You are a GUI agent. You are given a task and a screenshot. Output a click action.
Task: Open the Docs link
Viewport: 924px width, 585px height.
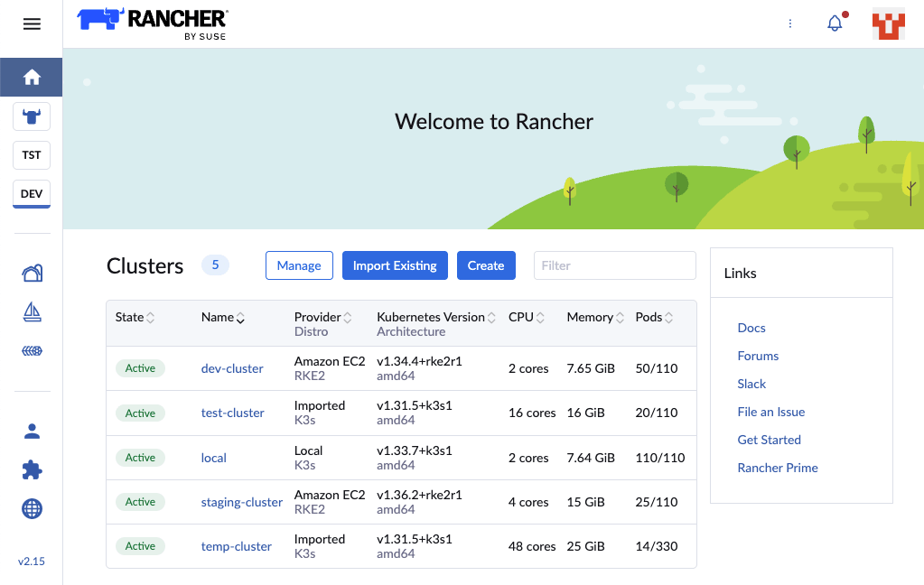[x=751, y=328]
